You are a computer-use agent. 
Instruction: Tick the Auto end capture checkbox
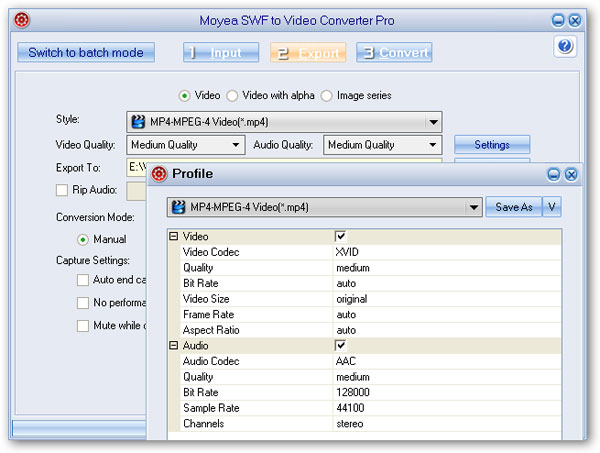pos(83,280)
